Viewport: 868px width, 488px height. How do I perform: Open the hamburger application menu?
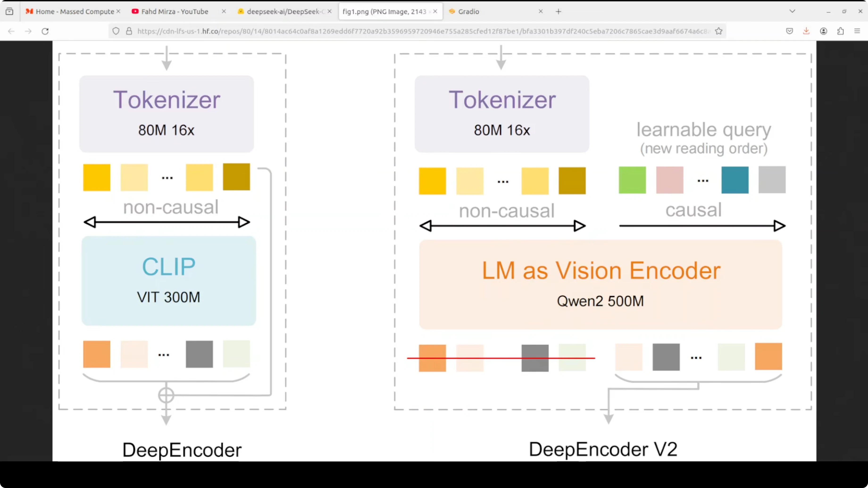click(857, 31)
